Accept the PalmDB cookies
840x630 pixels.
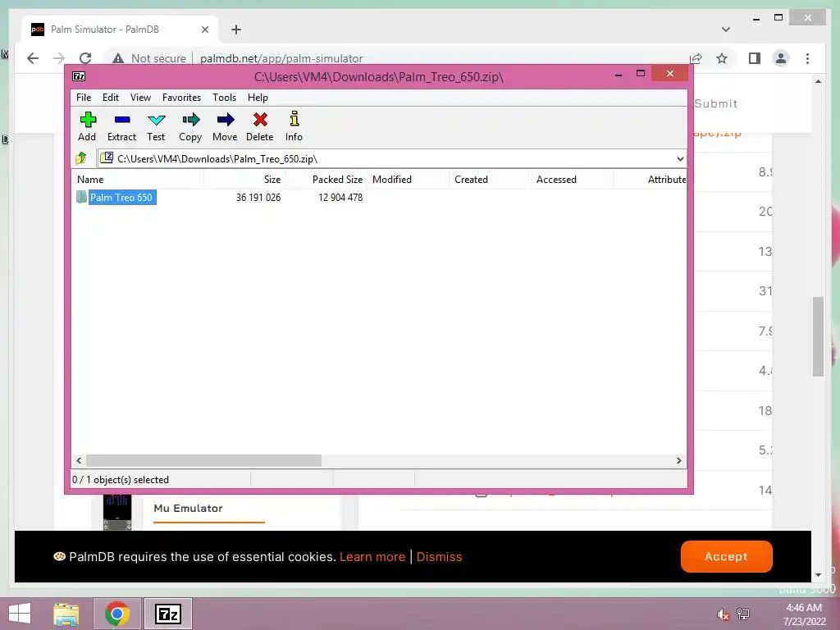pos(727,556)
